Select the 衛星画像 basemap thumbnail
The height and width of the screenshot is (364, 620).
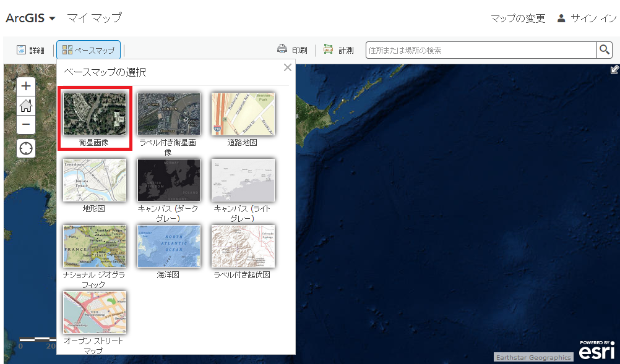click(x=95, y=114)
